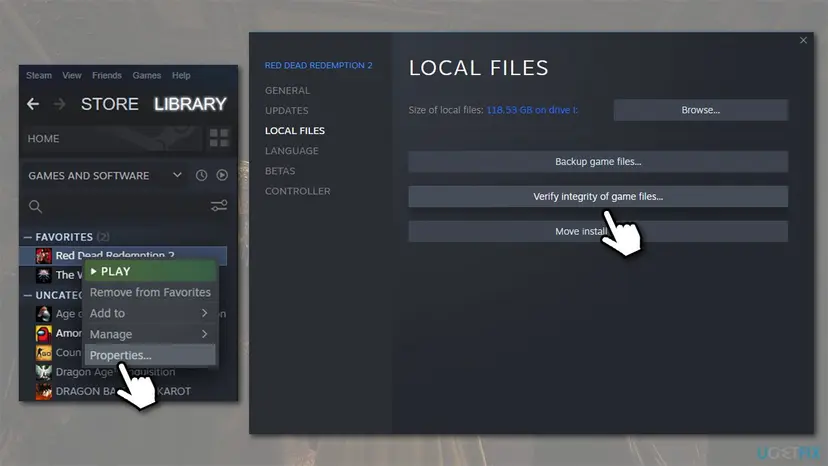The height and width of the screenshot is (466, 828).
Task: Open recent activity clock icon
Action: (x=201, y=175)
